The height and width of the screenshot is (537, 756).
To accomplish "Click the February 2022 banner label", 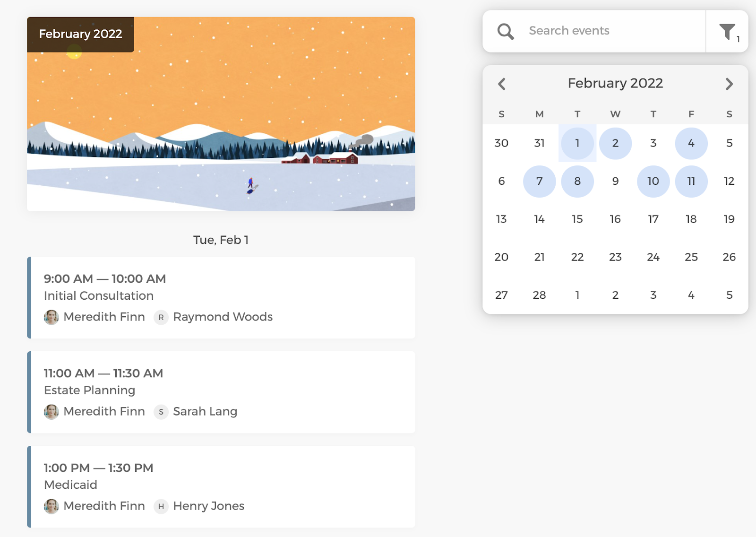I will click(x=80, y=34).
